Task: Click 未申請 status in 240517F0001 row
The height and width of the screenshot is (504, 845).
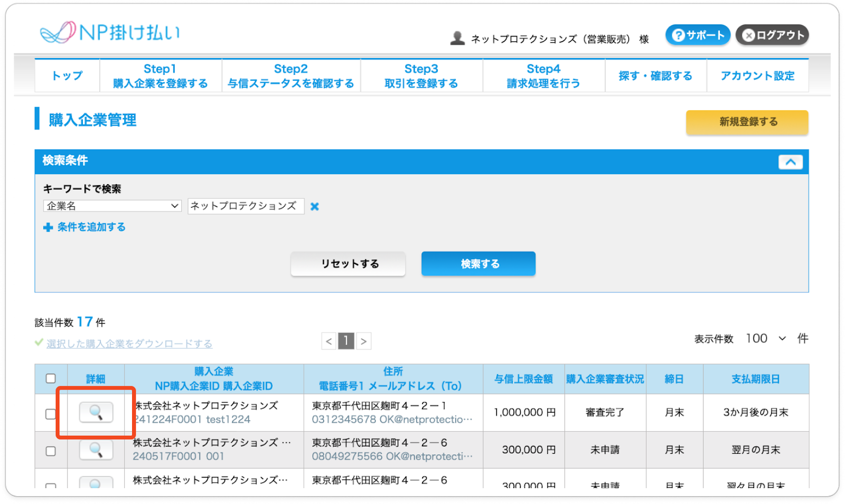Action: [x=605, y=450]
